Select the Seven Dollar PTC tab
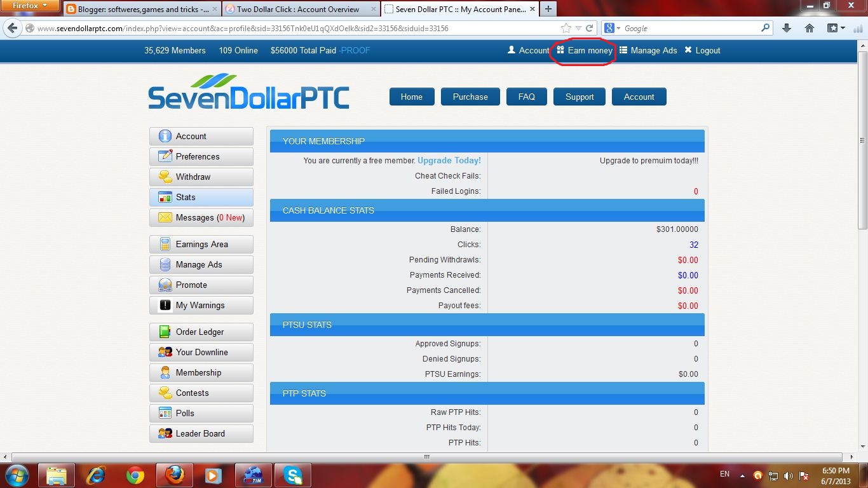The image size is (868, 488). [459, 9]
